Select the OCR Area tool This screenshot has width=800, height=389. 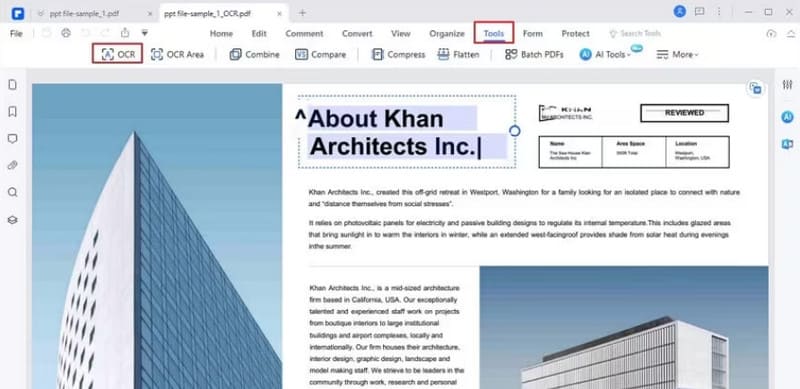coord(177,55)
